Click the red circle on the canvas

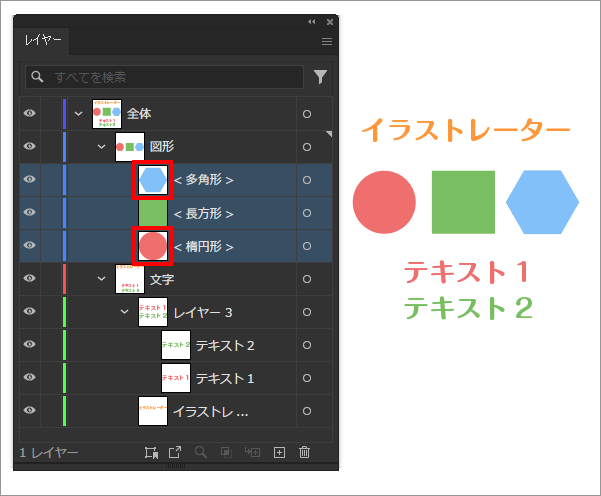[x=384, y=202]
